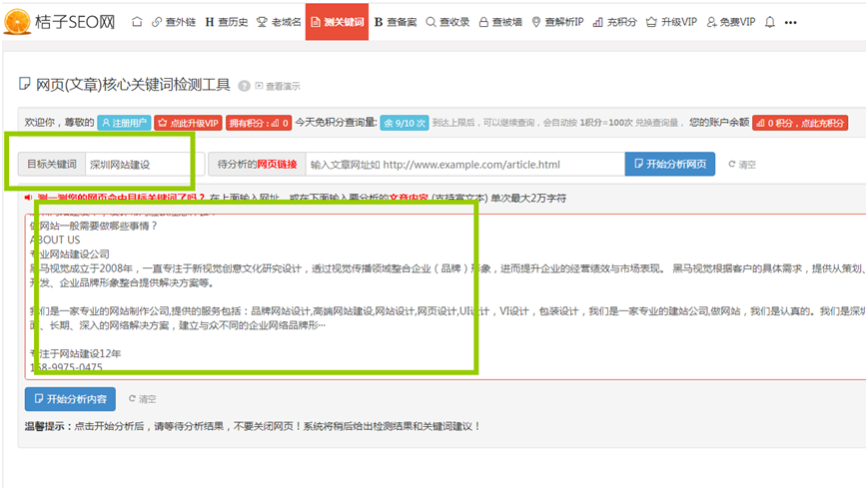The width and height of the screenshot is (868, 490).
Task: Open 查历史 in the navigation bar
Action: (x=226, y=22)
